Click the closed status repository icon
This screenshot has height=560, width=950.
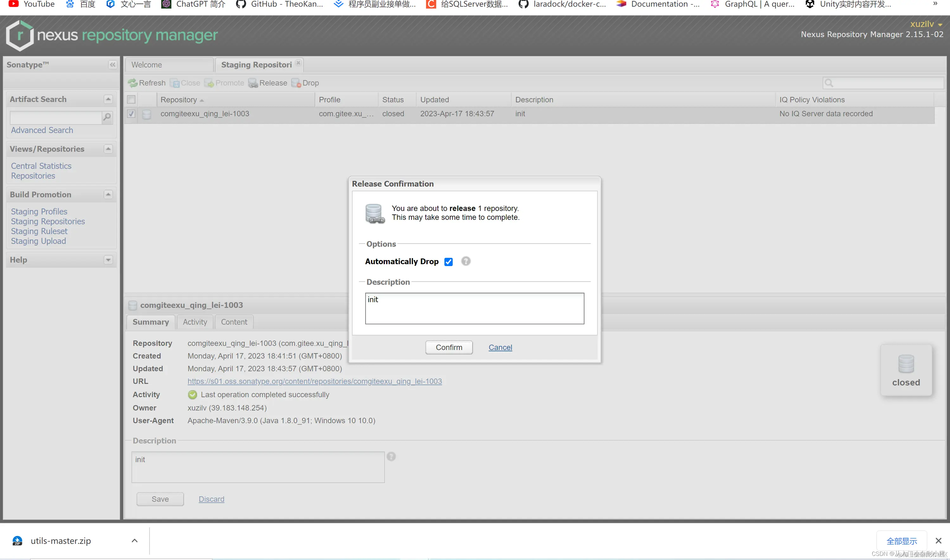906,364
